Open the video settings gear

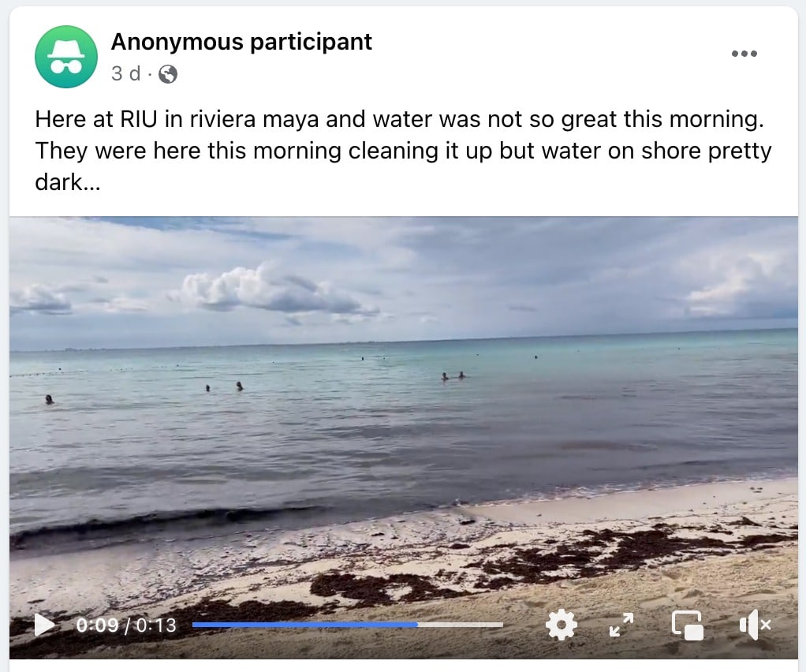coord(561,625)
